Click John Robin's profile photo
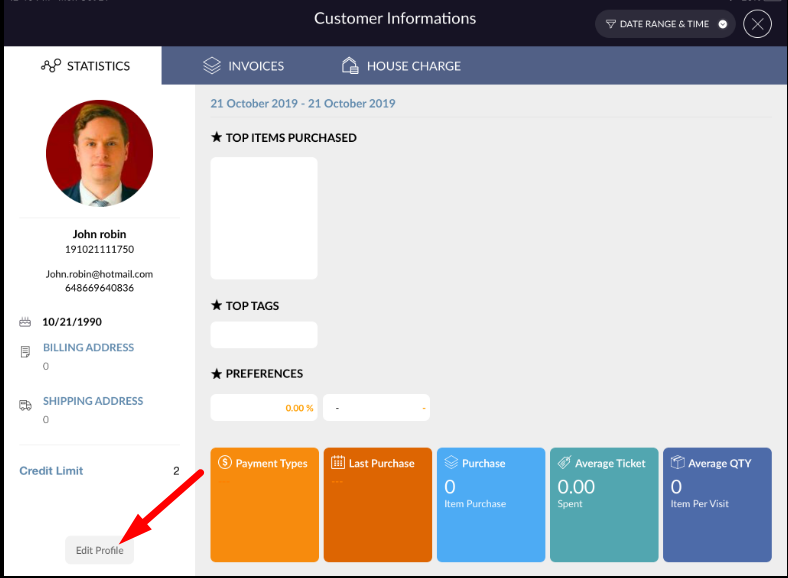The width and height of the screenshot is (788, 578). click(99, 153)
